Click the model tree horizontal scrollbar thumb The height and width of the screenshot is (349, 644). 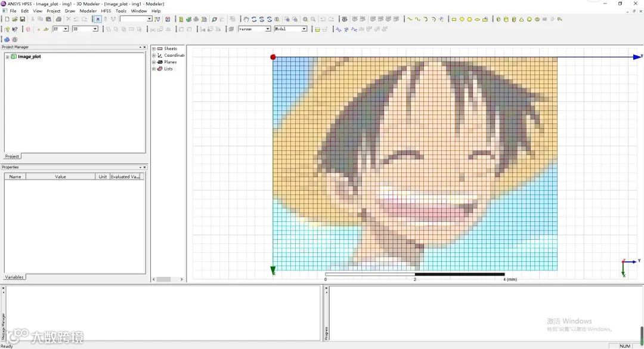click(x=163, y=280)
